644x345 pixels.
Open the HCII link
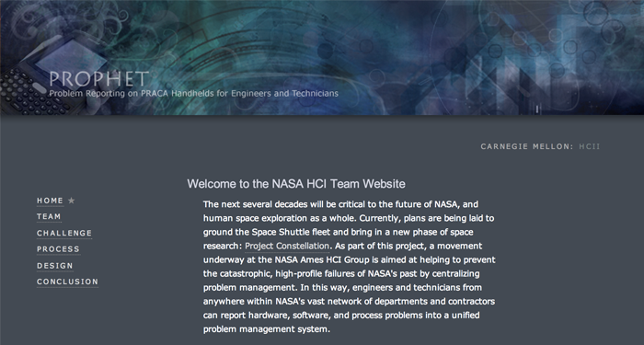[590, 146]
